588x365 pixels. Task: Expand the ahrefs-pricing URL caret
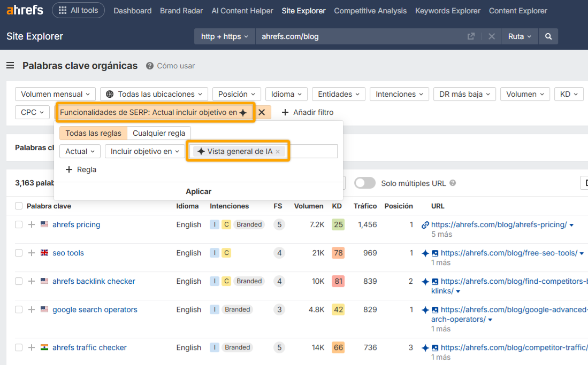click(571, 225)
